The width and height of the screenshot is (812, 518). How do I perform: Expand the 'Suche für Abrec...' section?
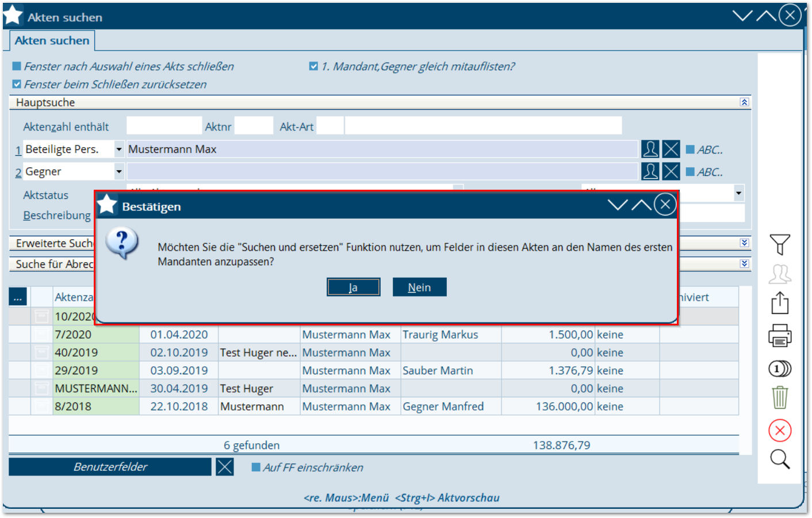(x=744, y=263)
